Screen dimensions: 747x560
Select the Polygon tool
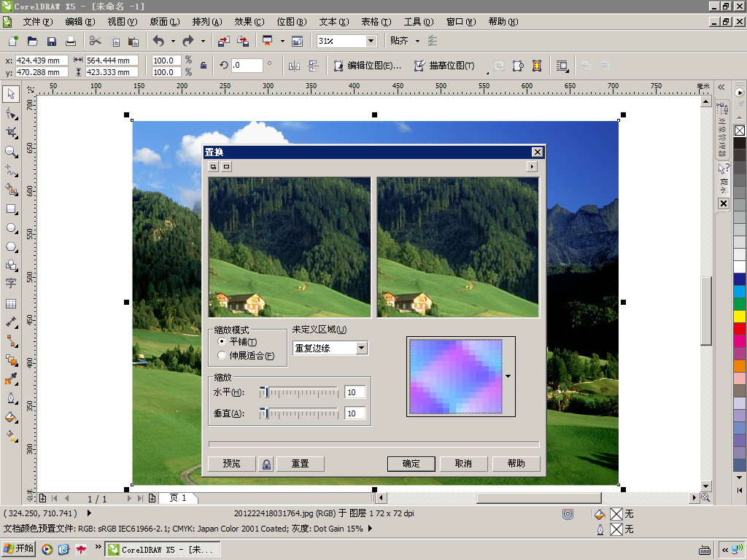(x=11, y=247)
